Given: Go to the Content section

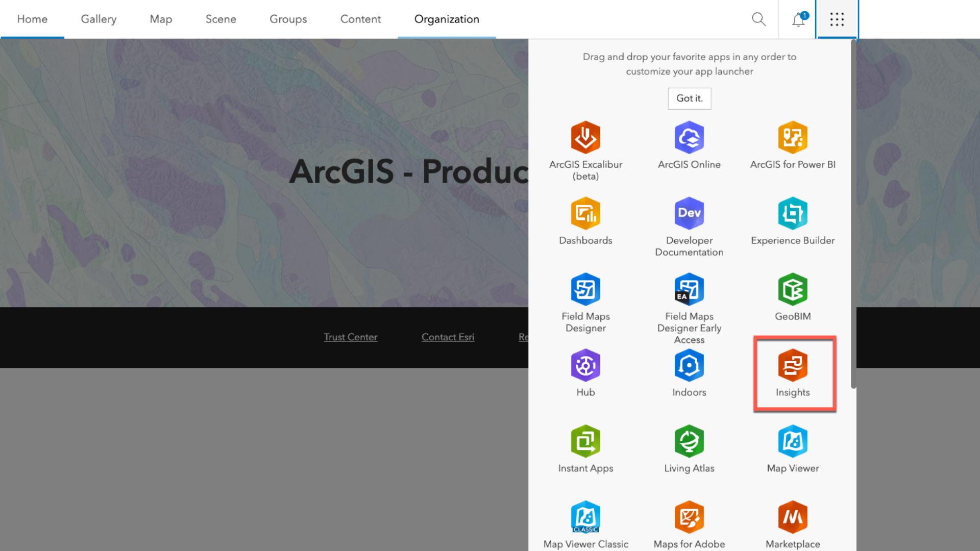Looking at the screenshot, I should (360, 19).
